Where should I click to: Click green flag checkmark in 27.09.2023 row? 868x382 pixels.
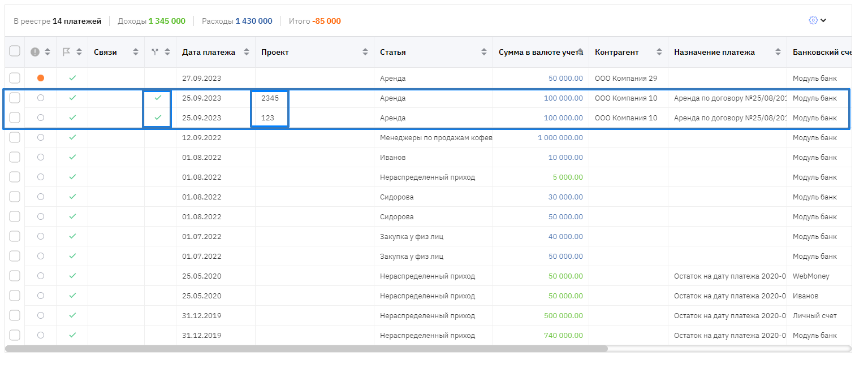click(x=72, y=78)
